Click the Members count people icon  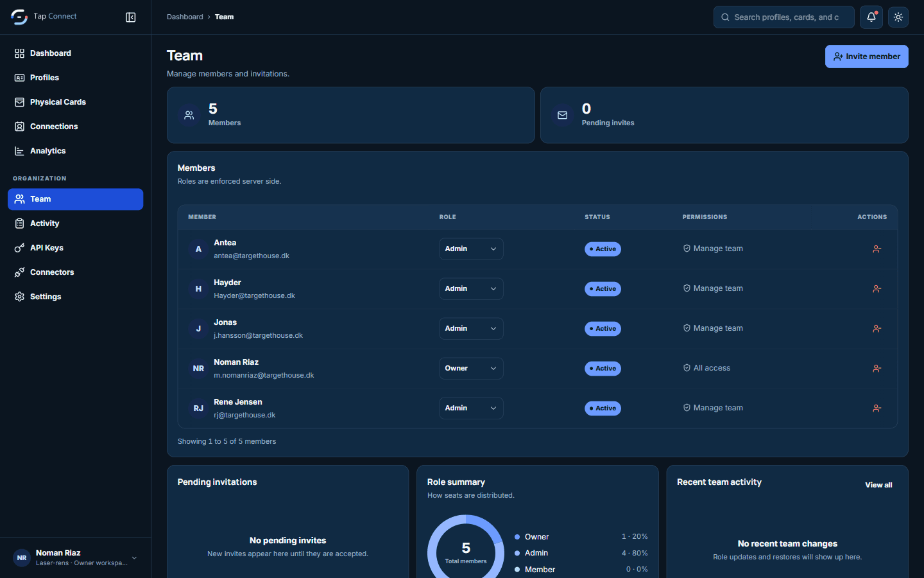tap(189, 116)
